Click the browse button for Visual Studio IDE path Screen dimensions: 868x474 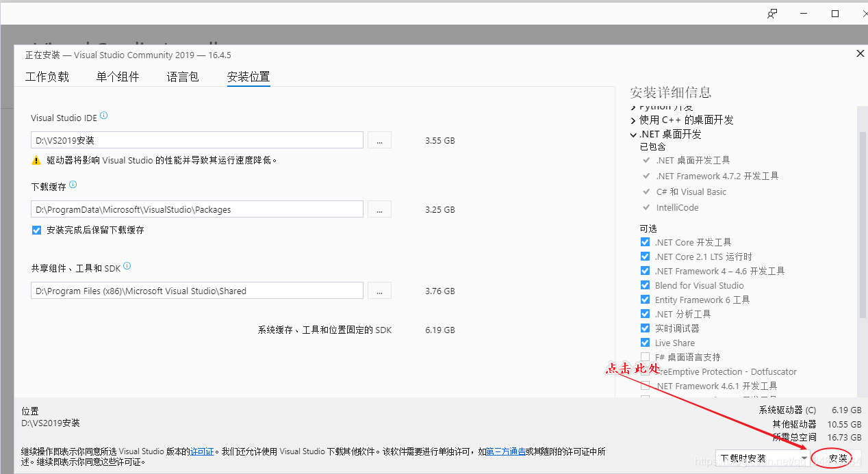click(x=379, y=140)
